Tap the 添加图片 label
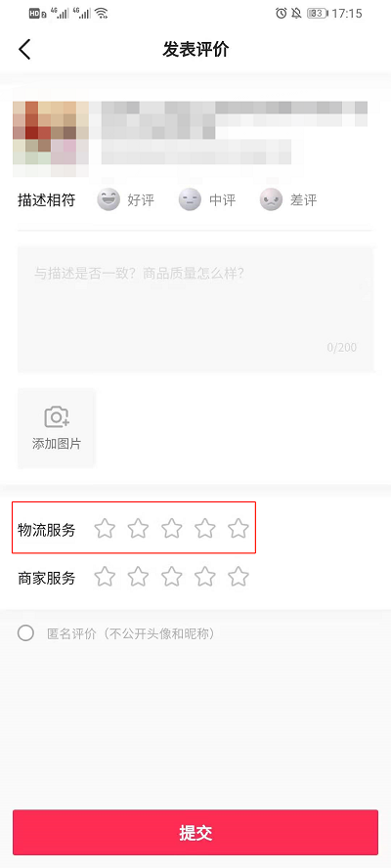 57,444
